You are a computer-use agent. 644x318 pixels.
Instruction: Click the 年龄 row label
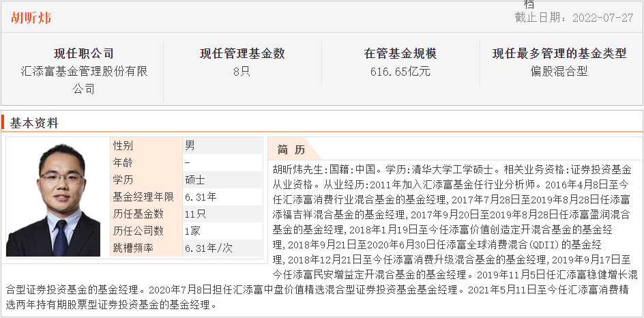(x=123, y=162)
